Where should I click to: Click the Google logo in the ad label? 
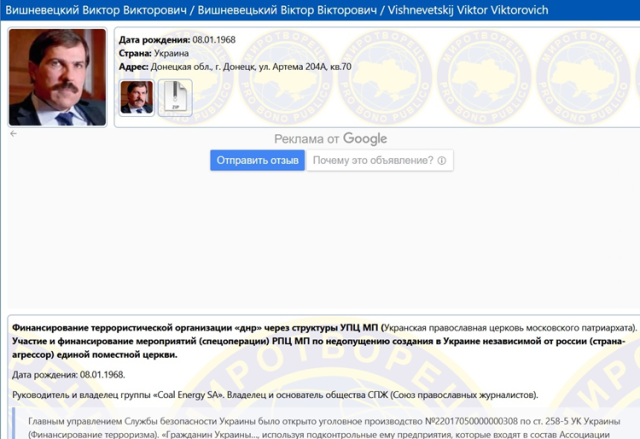[364, 139]
